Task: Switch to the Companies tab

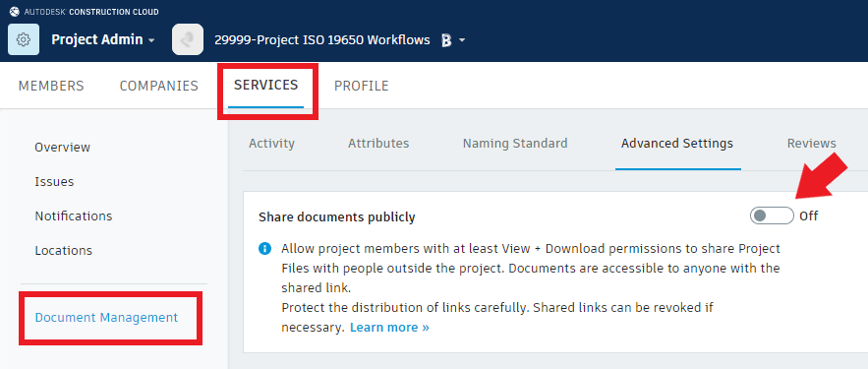Action: click(159, 86)
